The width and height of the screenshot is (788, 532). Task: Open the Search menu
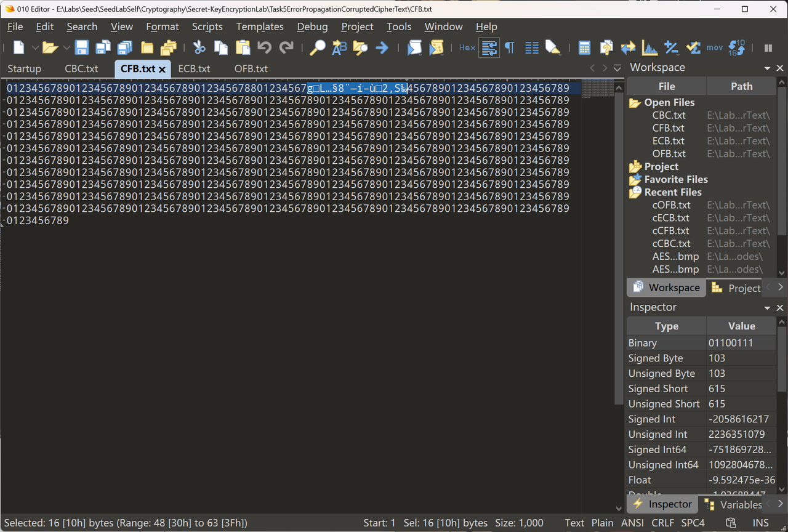(x=82, y=26)
